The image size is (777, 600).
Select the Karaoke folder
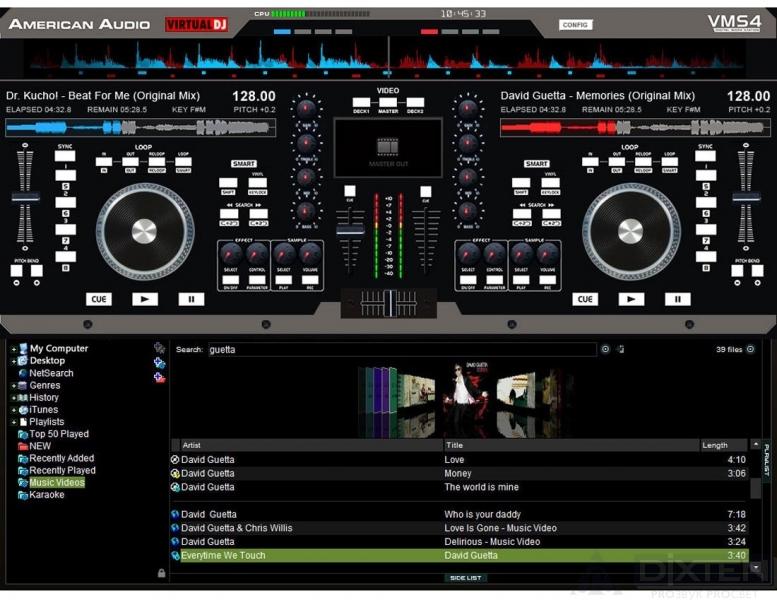41,494
